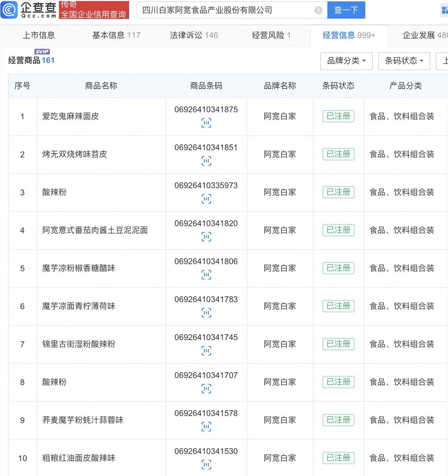Click the SVIP badge above 经营商品

42,52
